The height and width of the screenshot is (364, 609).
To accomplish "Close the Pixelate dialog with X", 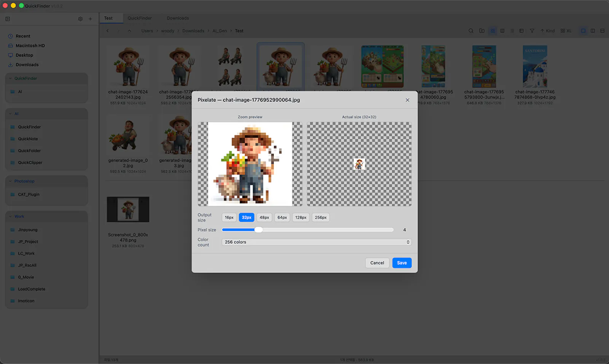I will 407,100.
